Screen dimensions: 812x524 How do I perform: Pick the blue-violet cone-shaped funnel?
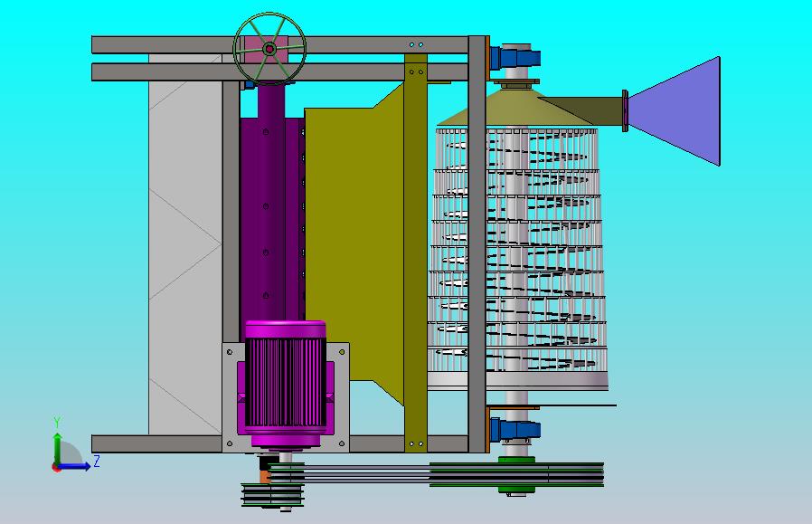tap(674, 111)
